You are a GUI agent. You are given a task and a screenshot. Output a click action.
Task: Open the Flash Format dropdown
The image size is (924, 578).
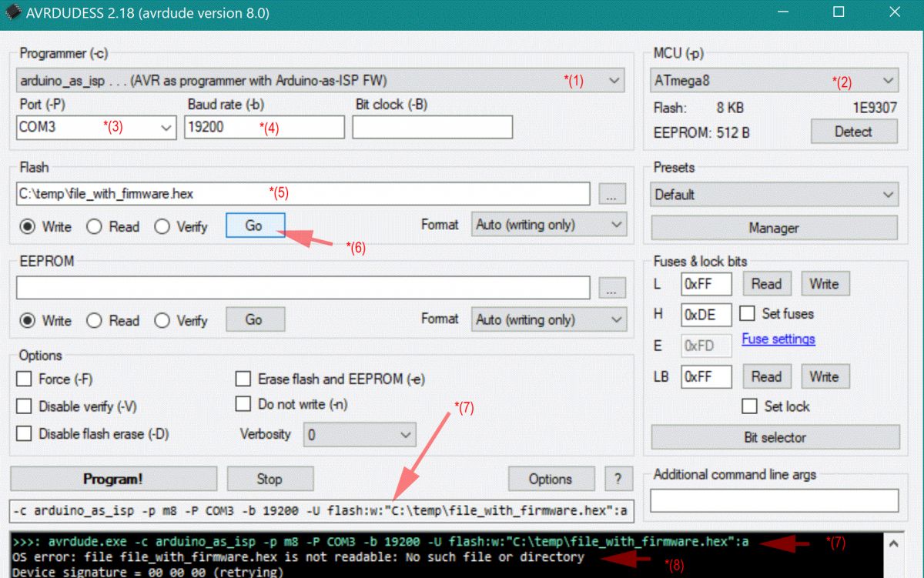549,225
